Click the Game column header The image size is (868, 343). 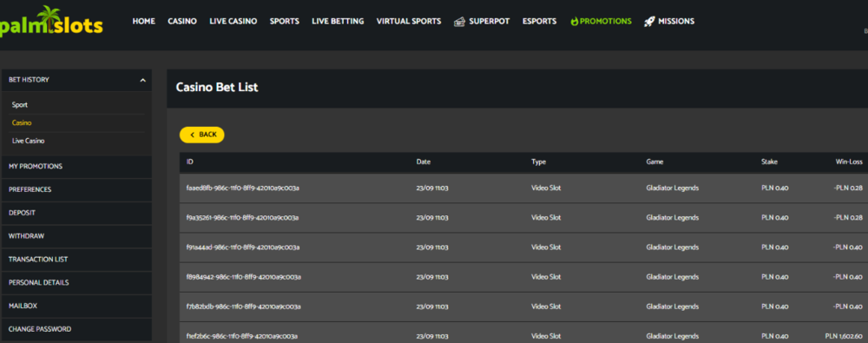[654, 162]
